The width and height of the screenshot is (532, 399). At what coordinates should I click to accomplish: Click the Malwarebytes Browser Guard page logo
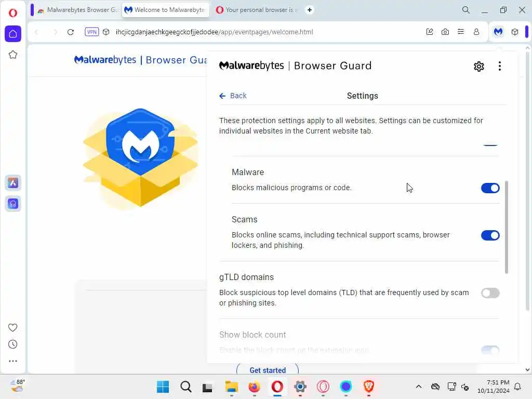(140, 60)
